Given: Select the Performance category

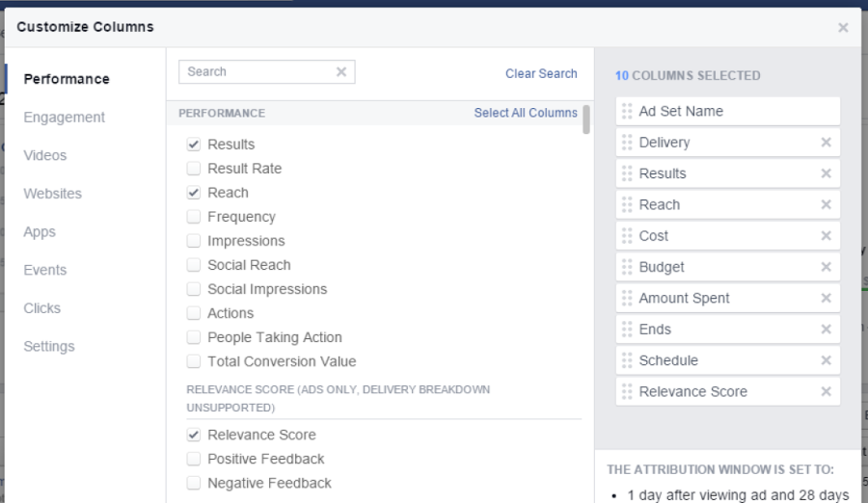Looking at the screenshot, I should coord(67,79).
